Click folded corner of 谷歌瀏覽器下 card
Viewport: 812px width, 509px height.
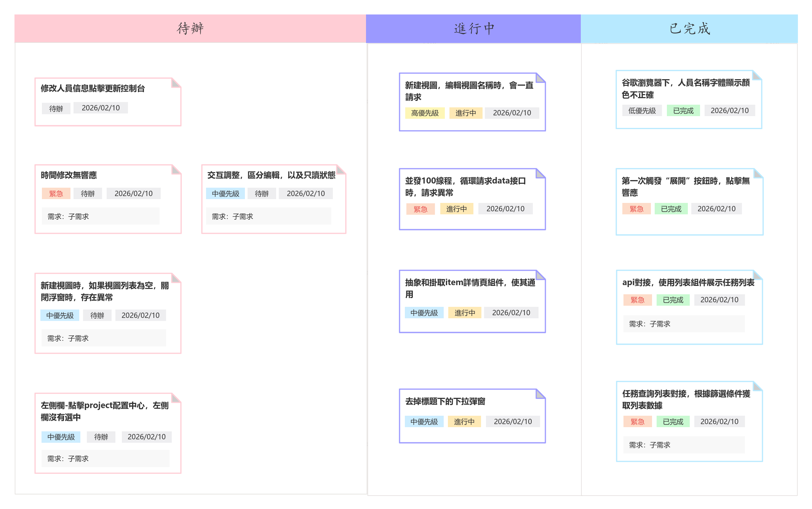(757, 75)
